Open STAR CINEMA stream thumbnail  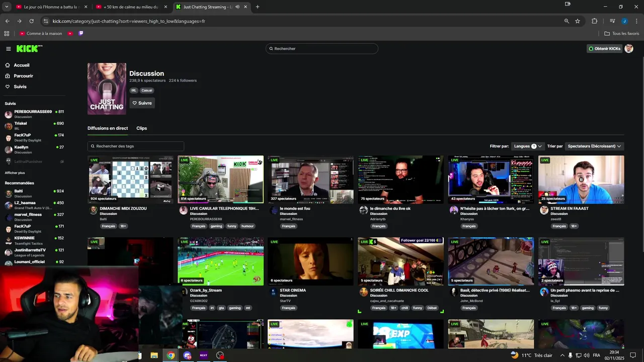pyautogui.click(x=310, y=261)
